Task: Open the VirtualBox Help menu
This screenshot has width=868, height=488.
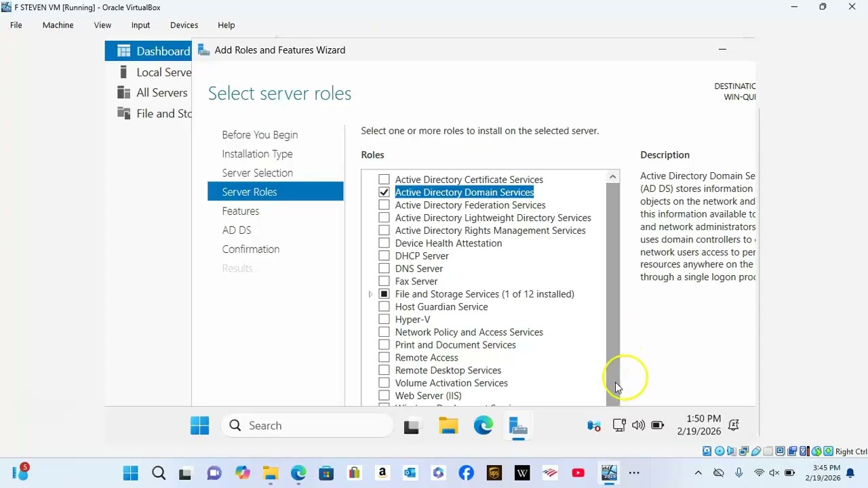Action: (226, 25)
